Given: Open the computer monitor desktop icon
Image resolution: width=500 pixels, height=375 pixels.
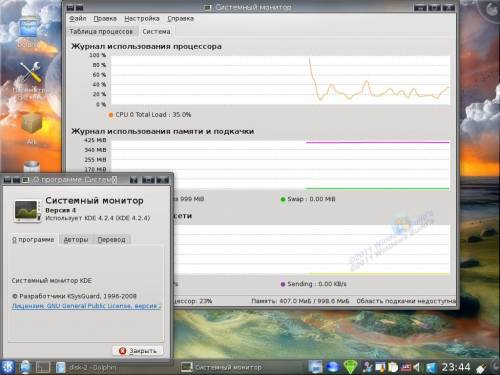Looking at the screenshot, I should pos(29,27).
